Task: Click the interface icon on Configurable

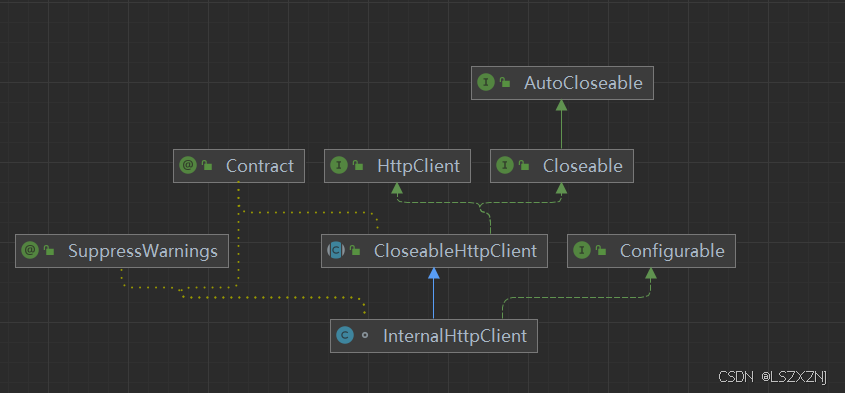Action: [581, 250]
